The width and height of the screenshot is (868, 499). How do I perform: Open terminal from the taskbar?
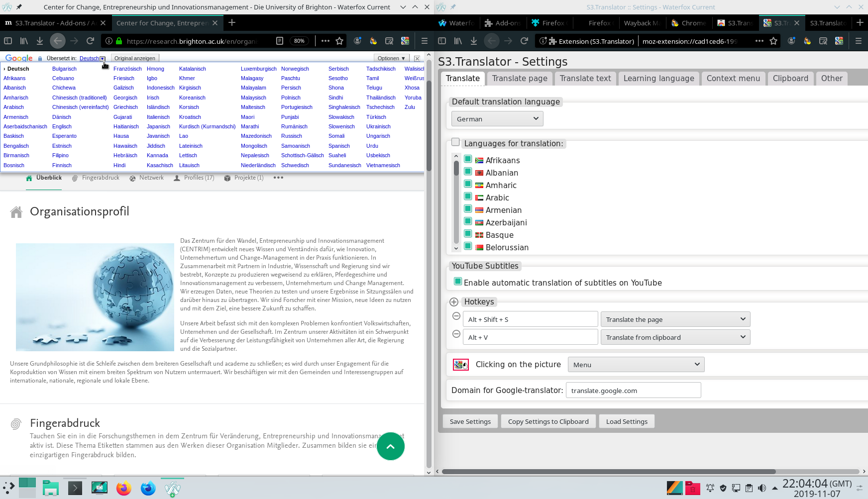[x=75, y=488]
